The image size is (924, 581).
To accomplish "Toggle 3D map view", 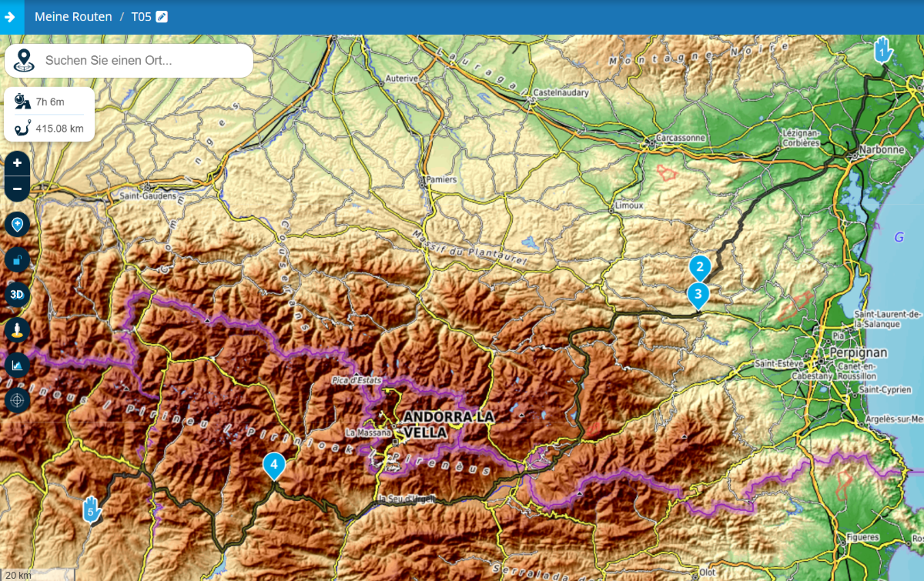I will 17,295.
